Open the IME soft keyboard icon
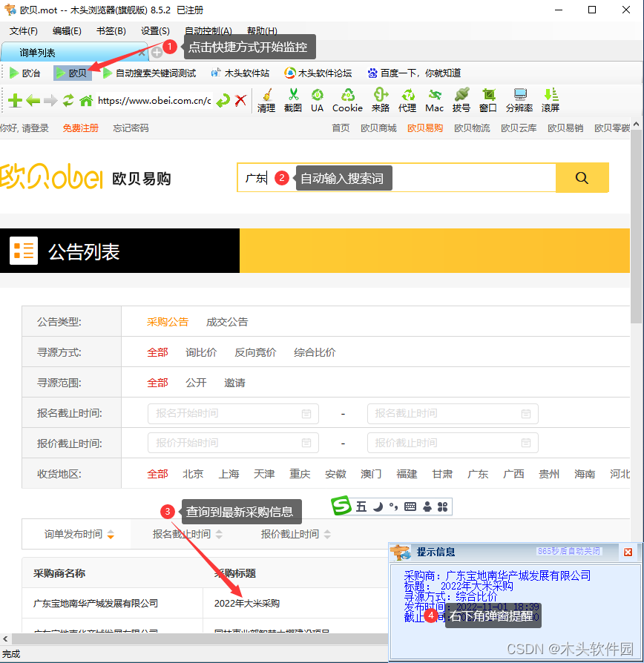The width and height of the screenshot is (644, 663). coord(410,507)
